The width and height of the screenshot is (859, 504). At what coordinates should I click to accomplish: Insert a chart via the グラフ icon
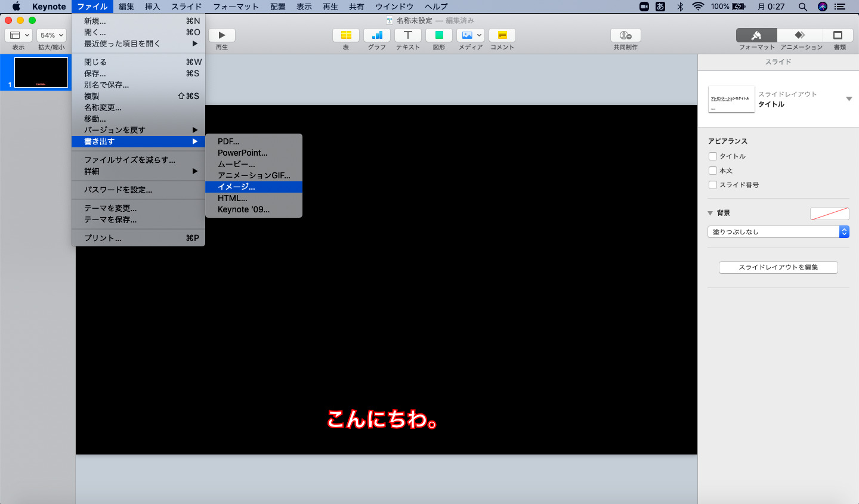pos(377,35)
